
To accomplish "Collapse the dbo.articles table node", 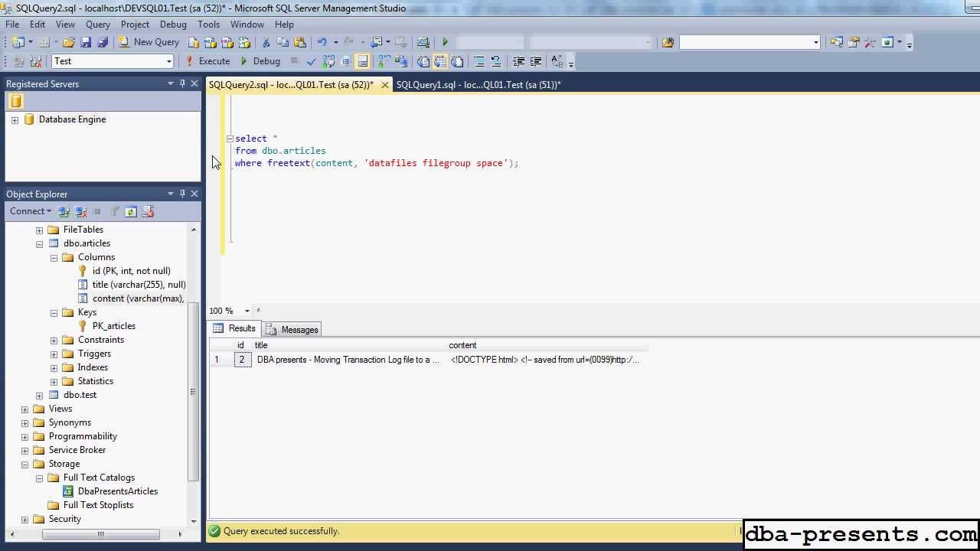I will click(x=39, y=244).
